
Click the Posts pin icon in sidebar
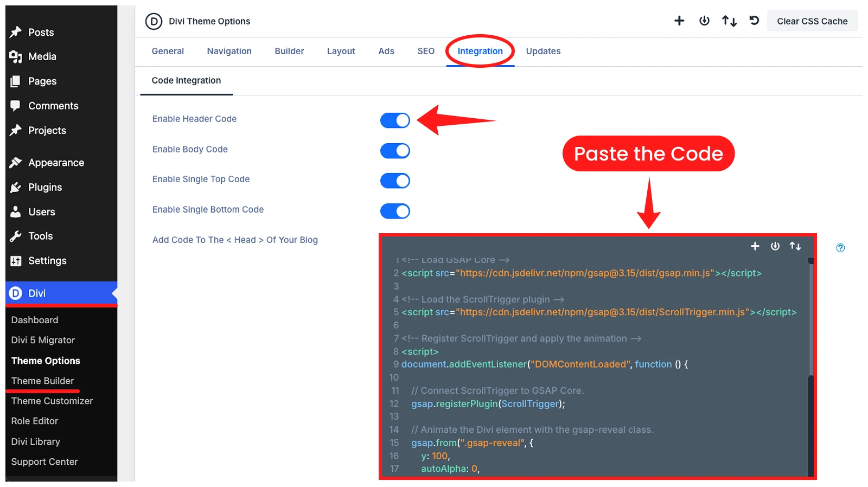(16, 32)
